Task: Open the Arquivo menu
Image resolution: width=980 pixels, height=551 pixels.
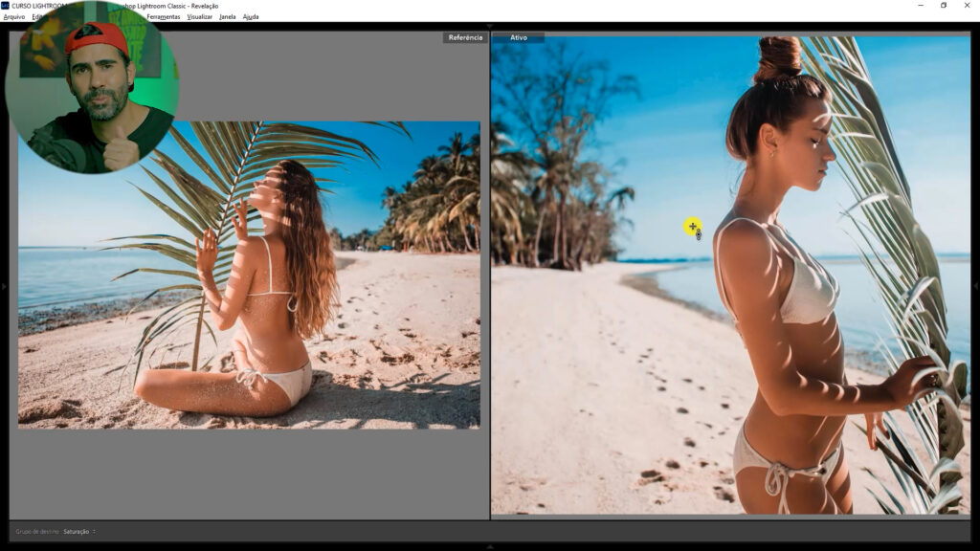Action: coord(13,16)
